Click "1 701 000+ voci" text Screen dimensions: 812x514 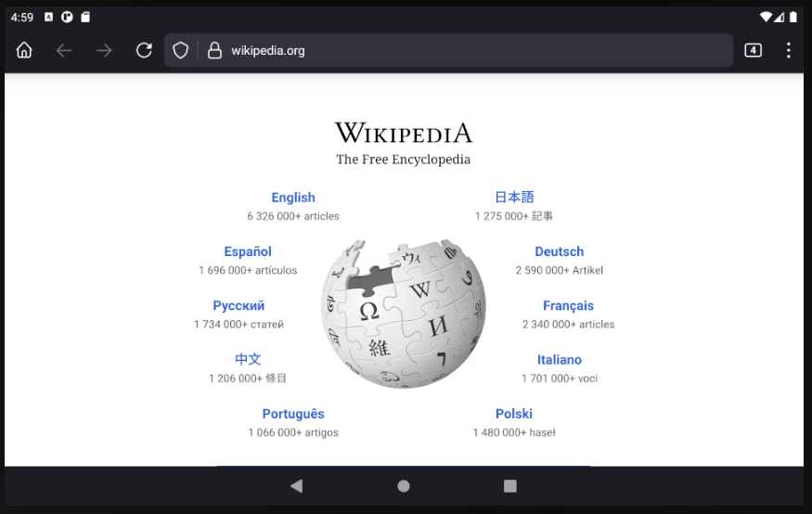pos(560,379)
